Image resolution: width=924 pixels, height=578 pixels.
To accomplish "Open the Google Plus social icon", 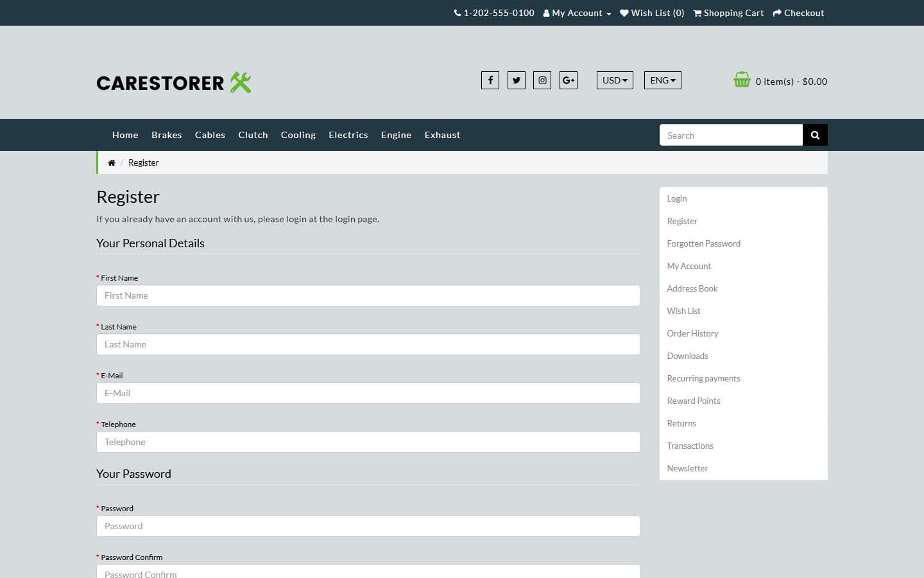I will pos(569,80).
